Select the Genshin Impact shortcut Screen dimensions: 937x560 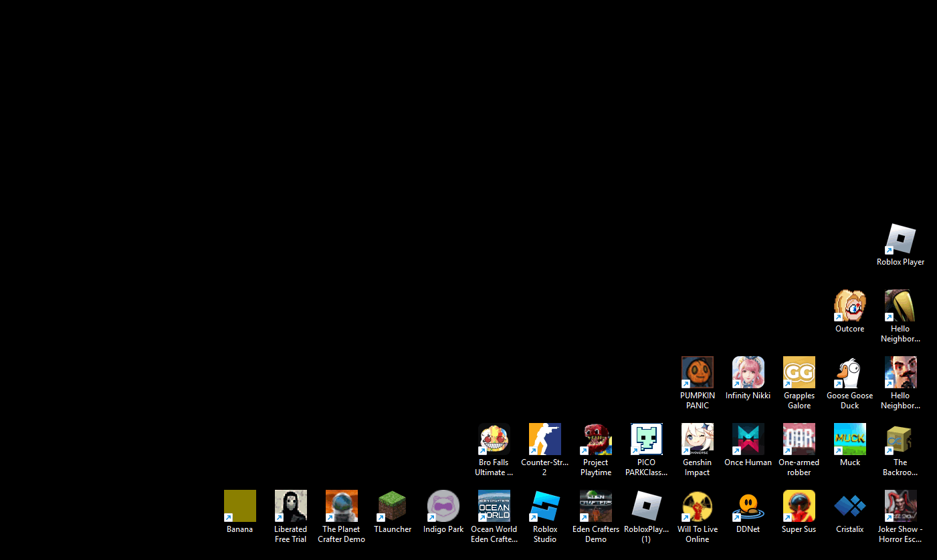[697, 439]
